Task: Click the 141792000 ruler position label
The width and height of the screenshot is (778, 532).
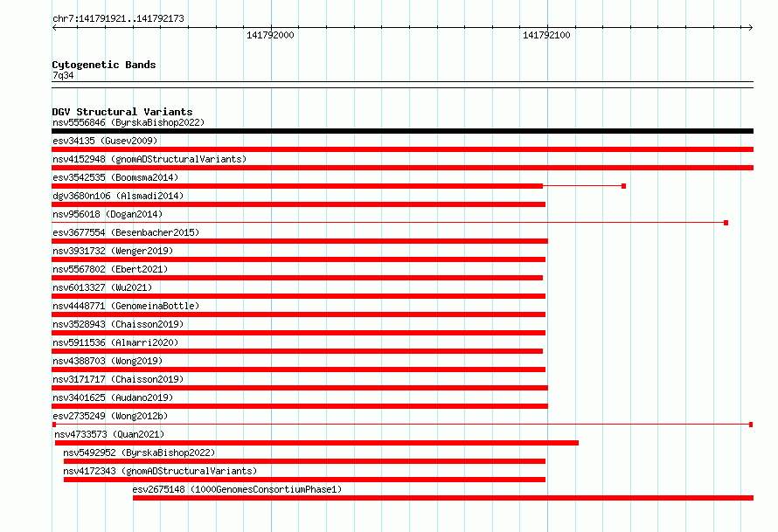Action: coord(270,35)
